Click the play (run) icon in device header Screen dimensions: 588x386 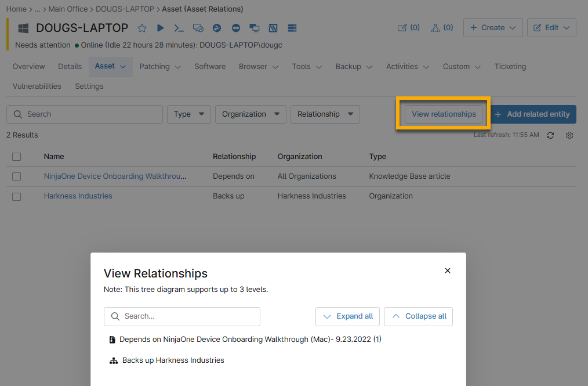point(161,28)
